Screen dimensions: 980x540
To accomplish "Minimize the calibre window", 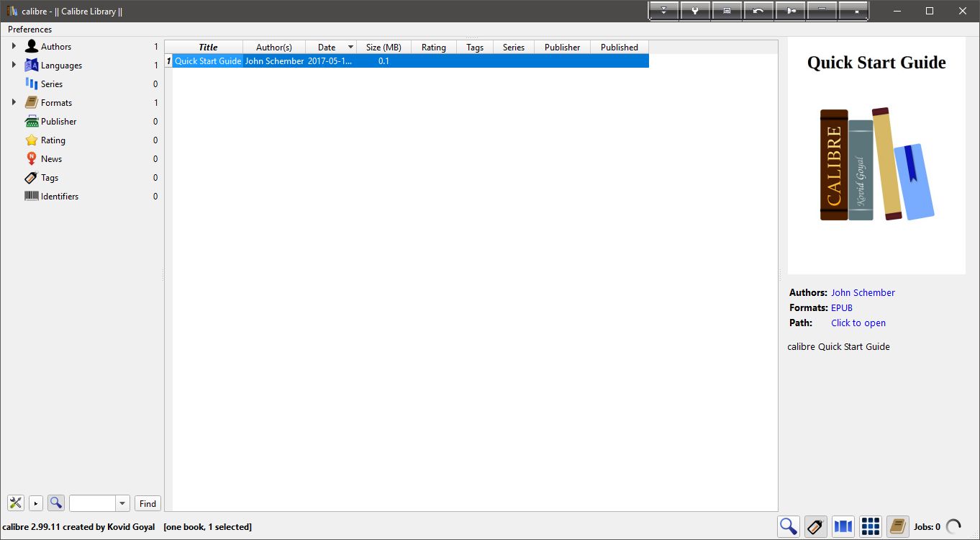I will (897, 11).
